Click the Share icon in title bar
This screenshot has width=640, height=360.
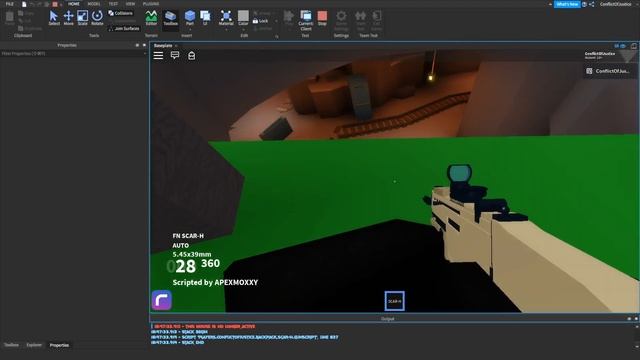click(x=592, y=4)
